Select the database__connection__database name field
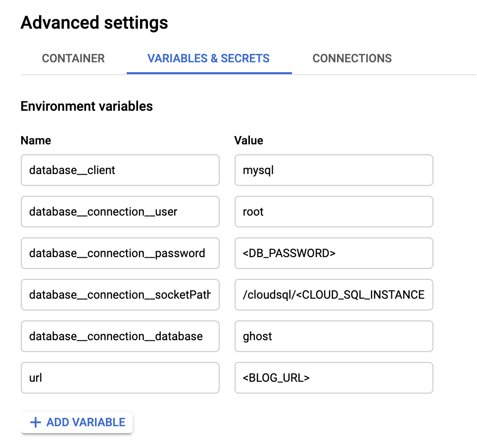The height and width of the screenshot is (448, 477). pyautogui.click(x=120, y=336)
